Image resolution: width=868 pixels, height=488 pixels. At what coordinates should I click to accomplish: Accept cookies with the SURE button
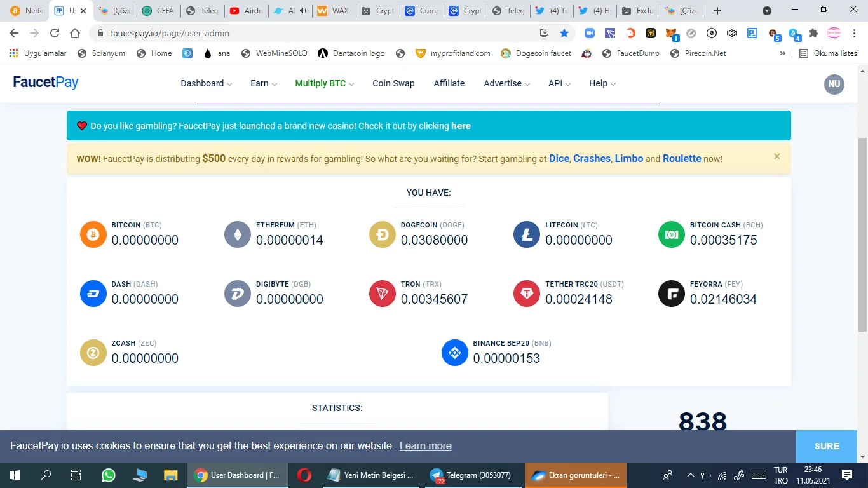click(x=827, y=446)
